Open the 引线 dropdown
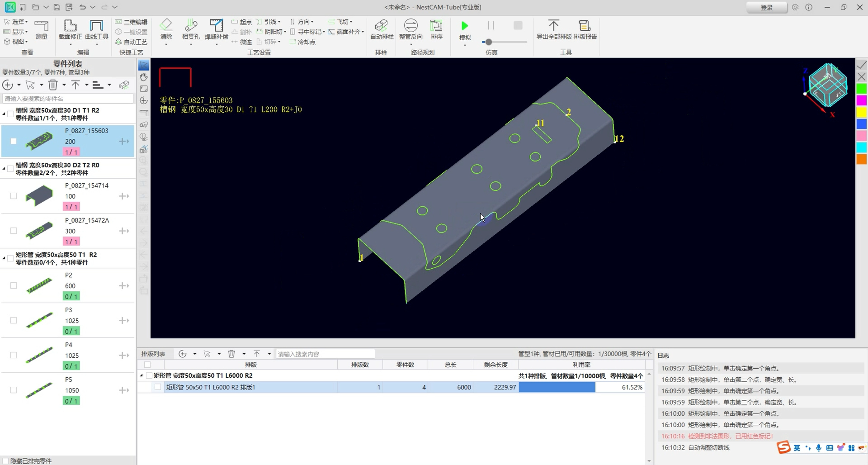 point(269,22)
